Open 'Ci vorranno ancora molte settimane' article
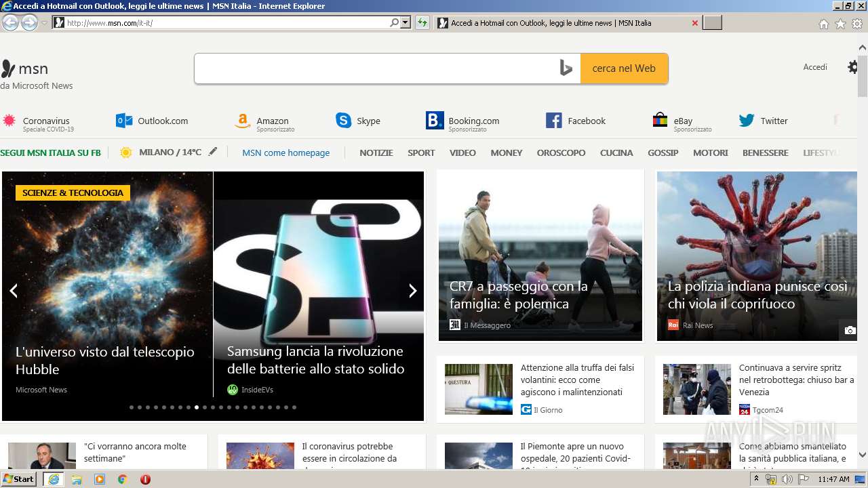Image resolution: width=868 pixels, height=488 pixels. point(104,453)
